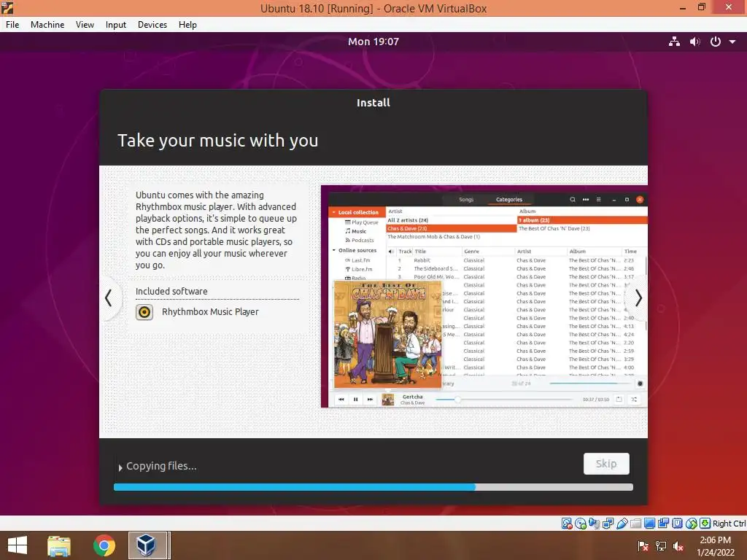The height and width of the screenshot is (560, 747).
Task: Click the Windows network tray icon
Action: [661, 545]
